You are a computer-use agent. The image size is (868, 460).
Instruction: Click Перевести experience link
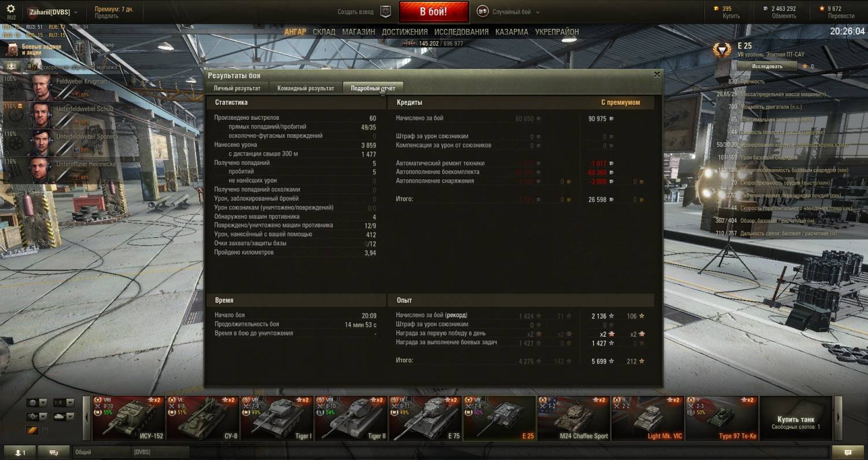841,16
